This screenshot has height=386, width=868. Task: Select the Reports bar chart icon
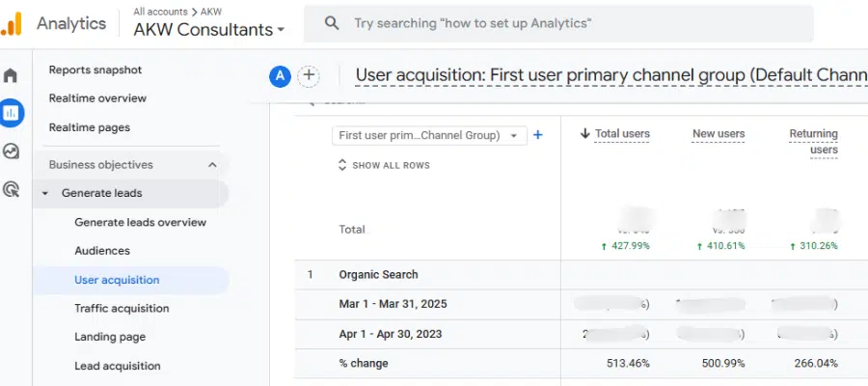click(x=12, y=113)
